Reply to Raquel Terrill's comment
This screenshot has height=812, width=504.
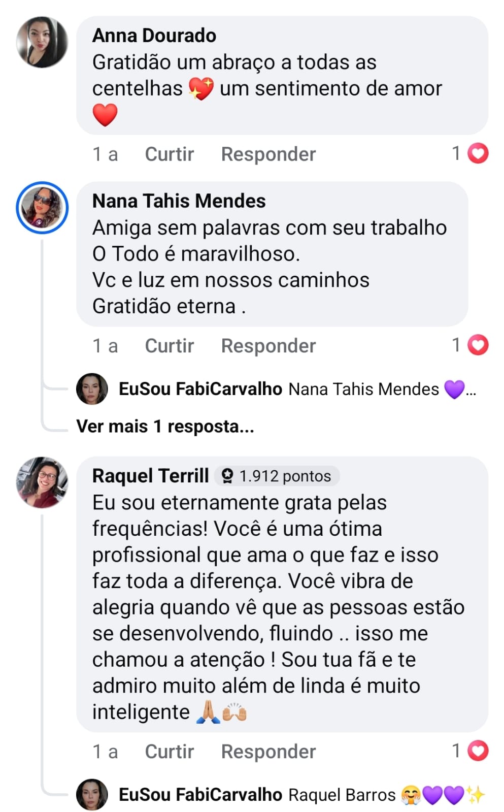click(268, 751)
